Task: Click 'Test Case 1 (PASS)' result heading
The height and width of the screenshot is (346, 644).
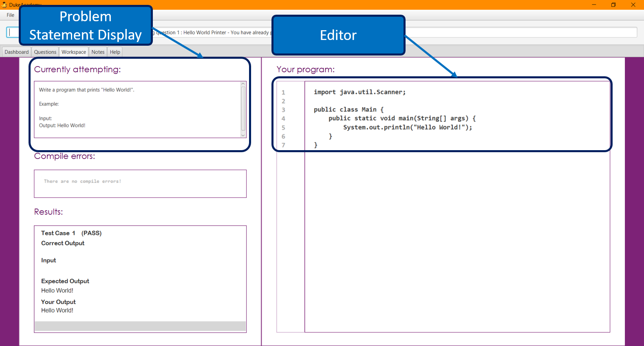Action: [71, 233]
